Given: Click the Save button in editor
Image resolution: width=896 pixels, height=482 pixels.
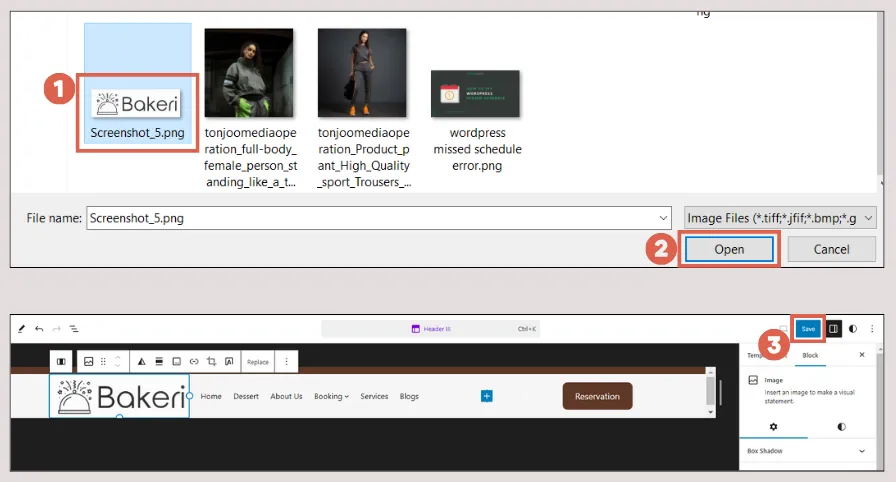Looking at the screenshot, I should click(x=808, y=329).
